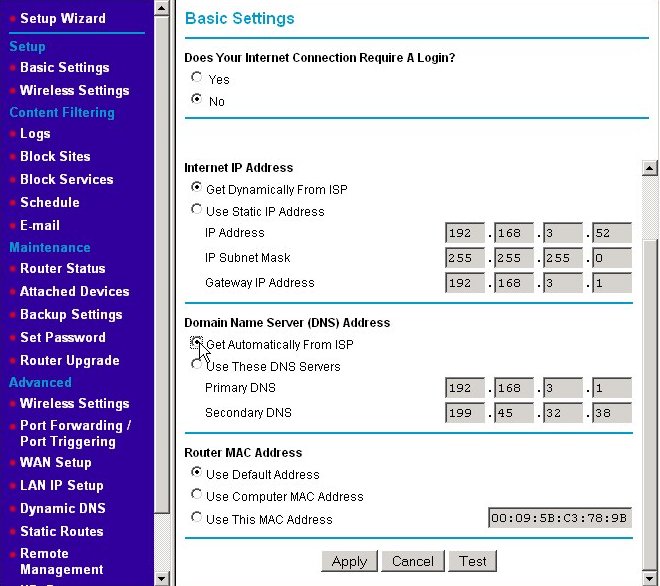660x586 pixels.
Task: Click IP Address first octet field 192
Action: pyautogui.click(x=465, y=233)
